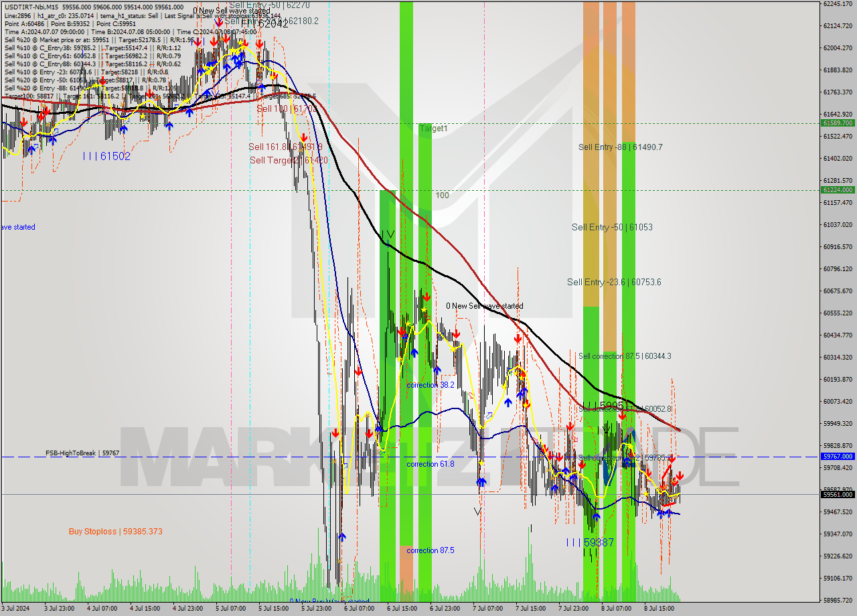Click the '7 Jul 15:00' time axis label
The height and width of the screenshot is (616, 857).
click(x=532, y=609)
